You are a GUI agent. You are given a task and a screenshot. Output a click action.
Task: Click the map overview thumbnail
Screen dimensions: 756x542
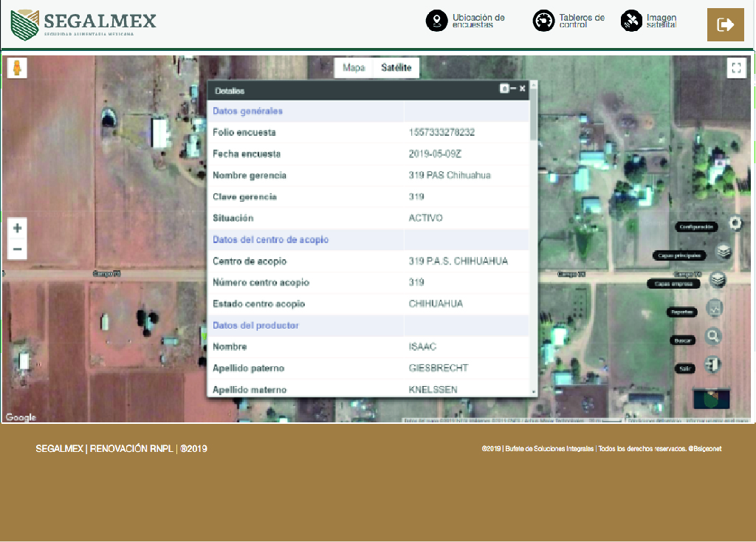(712, 399)
